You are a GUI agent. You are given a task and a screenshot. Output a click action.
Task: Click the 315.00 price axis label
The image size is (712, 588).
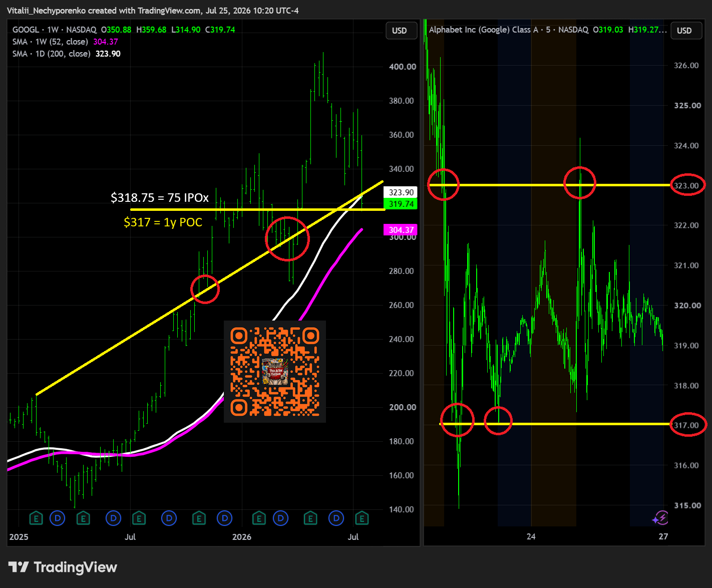click(687, 505)
